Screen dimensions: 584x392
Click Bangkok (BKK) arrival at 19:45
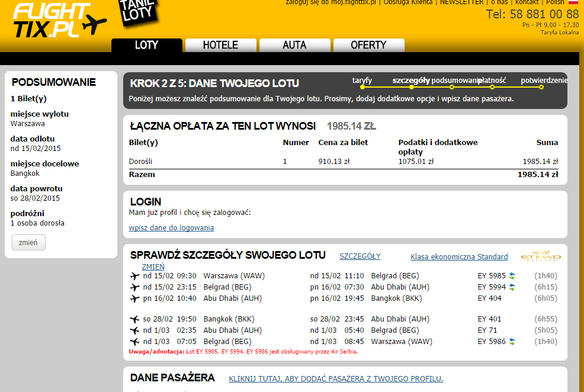396,298
